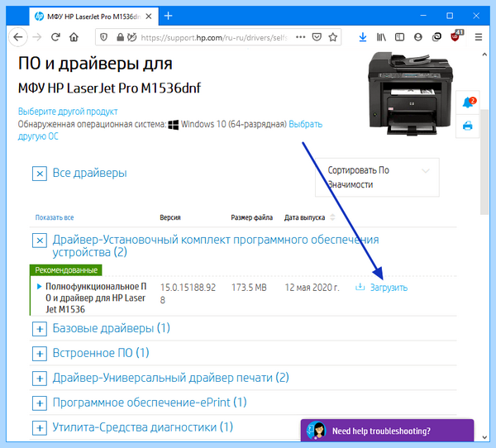Click Загрузить to download the driver
The image size is (496, 448).
coord(389,288)
